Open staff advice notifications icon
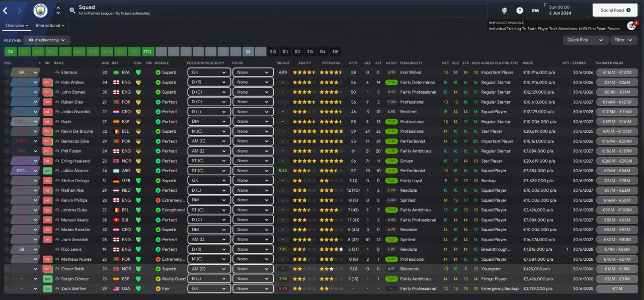This screenshot has height=300, width=644. [631, 25]
